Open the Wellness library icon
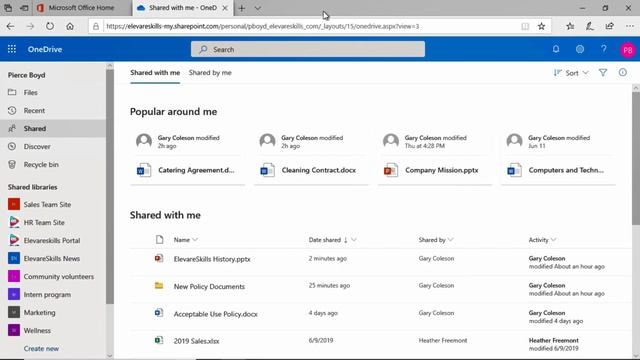 coord(14,330)
